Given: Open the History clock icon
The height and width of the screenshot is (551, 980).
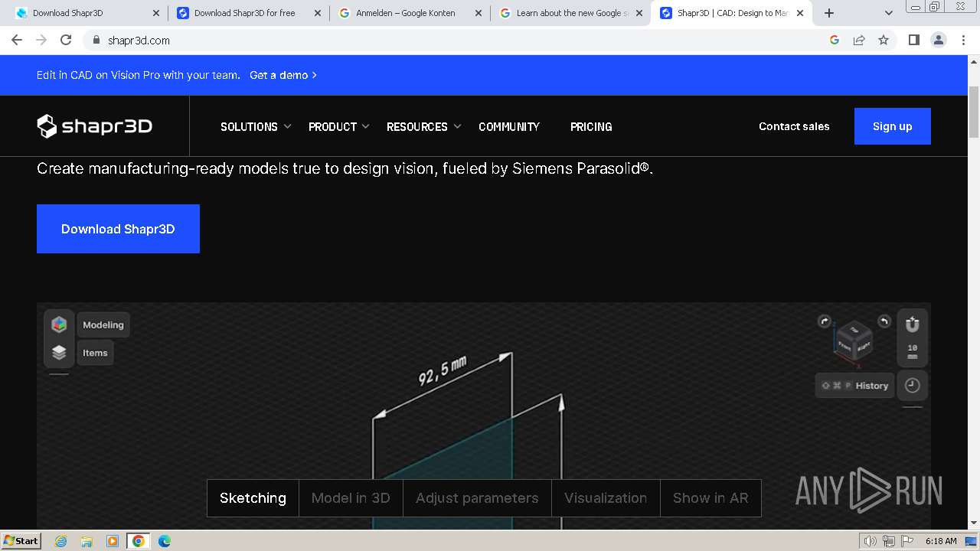Looking at the screenshot, I should 912,386.
